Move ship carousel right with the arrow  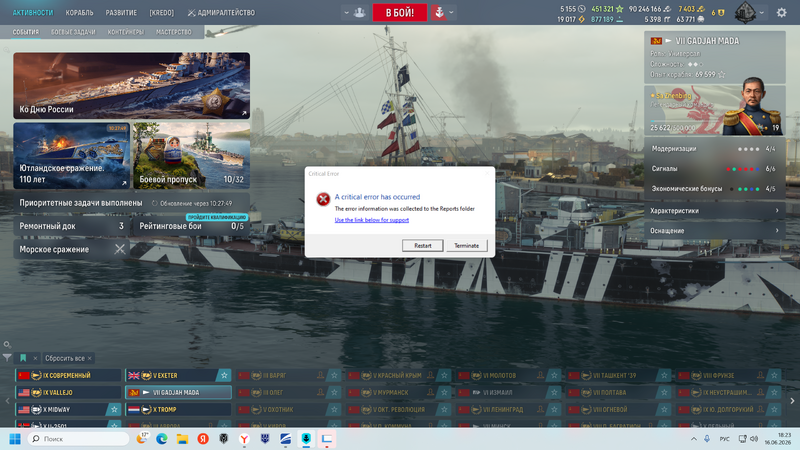792,401
